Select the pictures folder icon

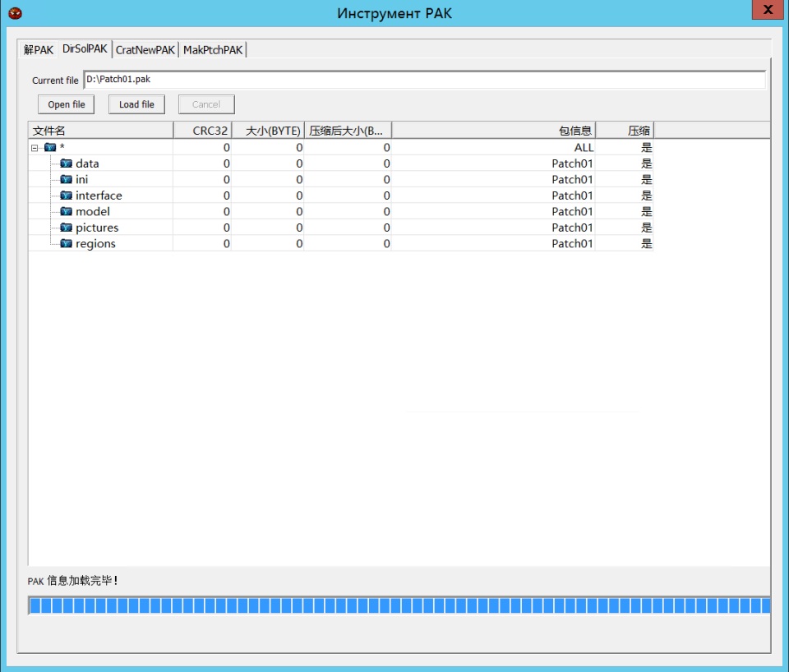click(67, 228)
